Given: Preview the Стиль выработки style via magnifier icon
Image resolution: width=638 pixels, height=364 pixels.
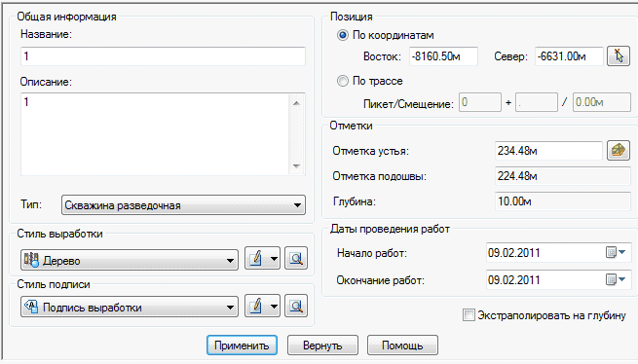Looking at the screenshot, I should (296, 258).
